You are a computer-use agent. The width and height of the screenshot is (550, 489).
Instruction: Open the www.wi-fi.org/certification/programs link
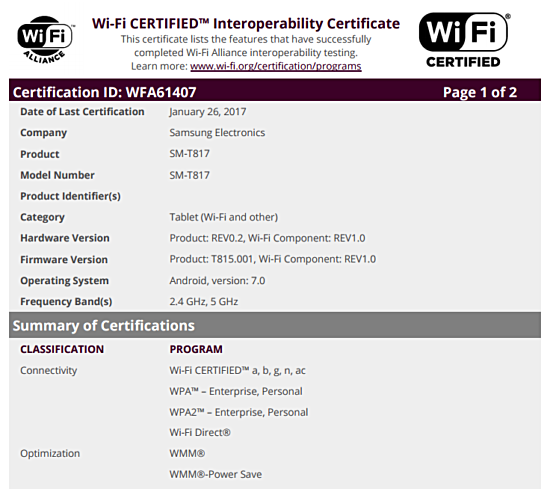(276, 66)
